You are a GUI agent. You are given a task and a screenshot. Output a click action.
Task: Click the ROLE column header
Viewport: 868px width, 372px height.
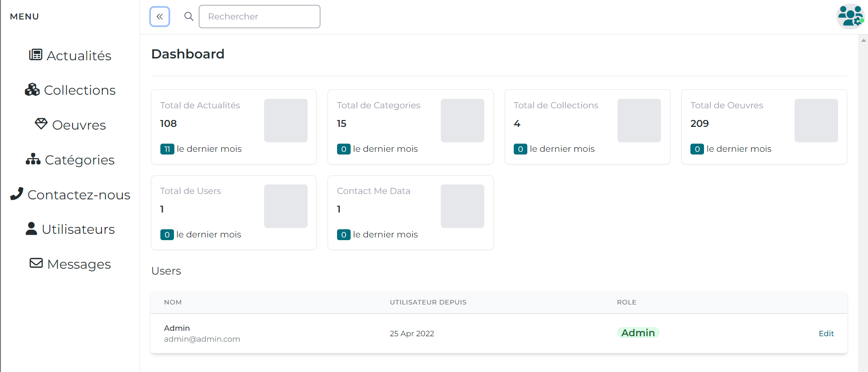tap(627, 302)
